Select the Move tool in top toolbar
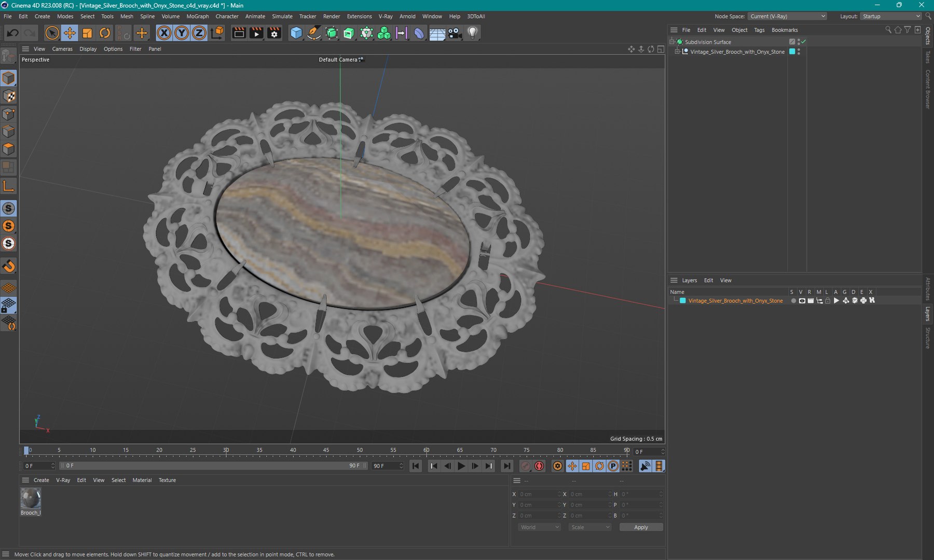Viewport: 934px width, 560px height. [70, 33]
